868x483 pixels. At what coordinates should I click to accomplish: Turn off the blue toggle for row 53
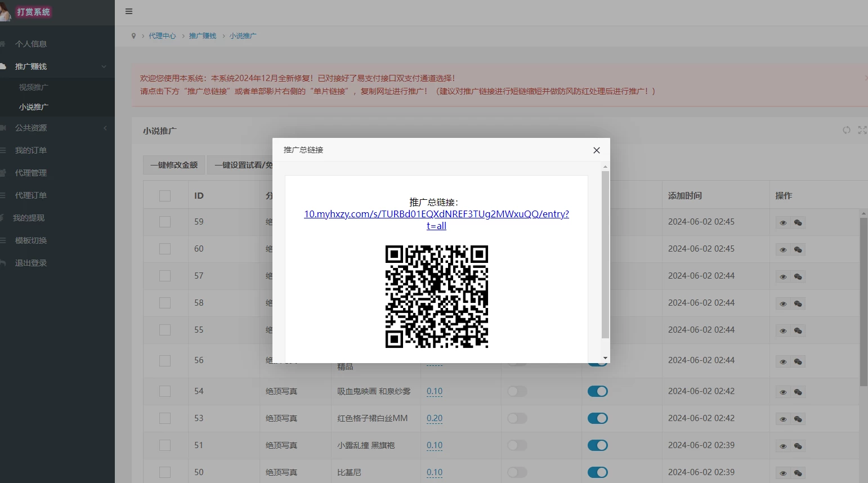pyautogui.click(x=597, y=418)
